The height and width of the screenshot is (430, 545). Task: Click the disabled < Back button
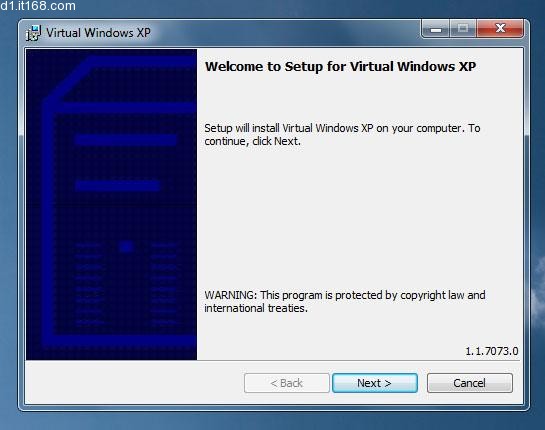pyautogui.click(x=286, y=383)
